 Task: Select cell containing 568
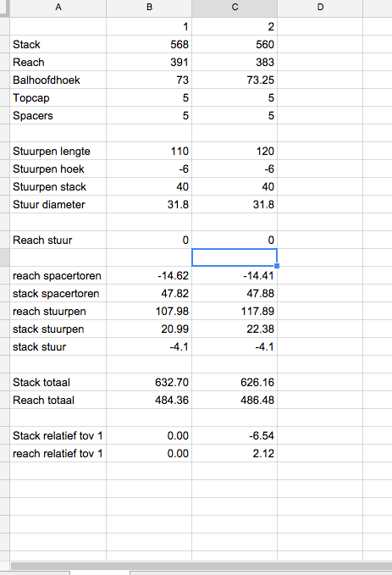coord(149,44)
